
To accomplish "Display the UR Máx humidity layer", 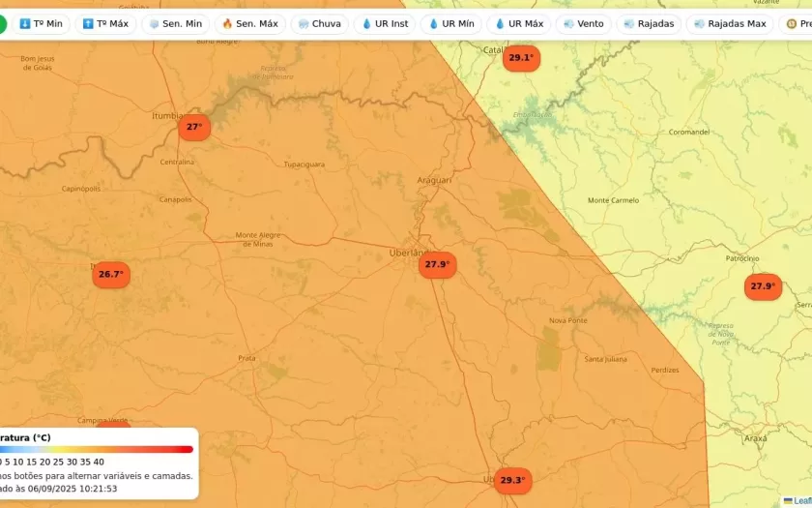I will (518, 23).
